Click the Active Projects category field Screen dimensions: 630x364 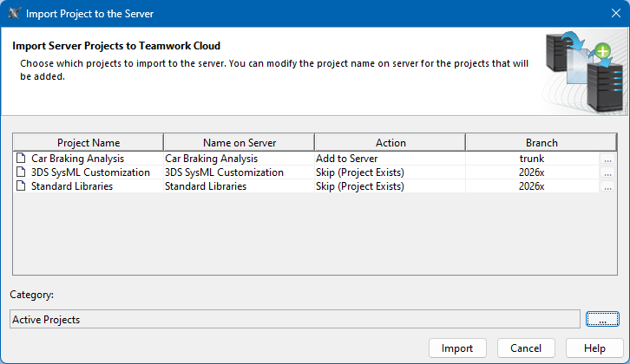coord(295,320)
